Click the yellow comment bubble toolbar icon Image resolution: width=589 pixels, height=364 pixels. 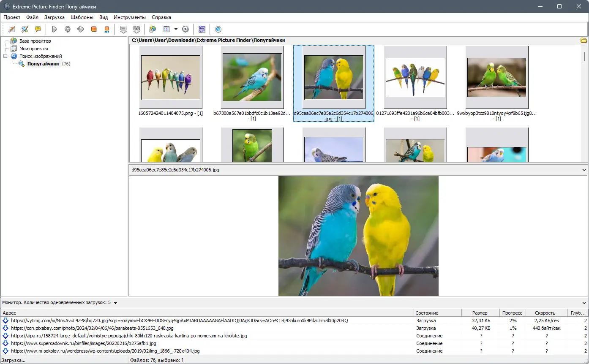(x=38, y=29)
